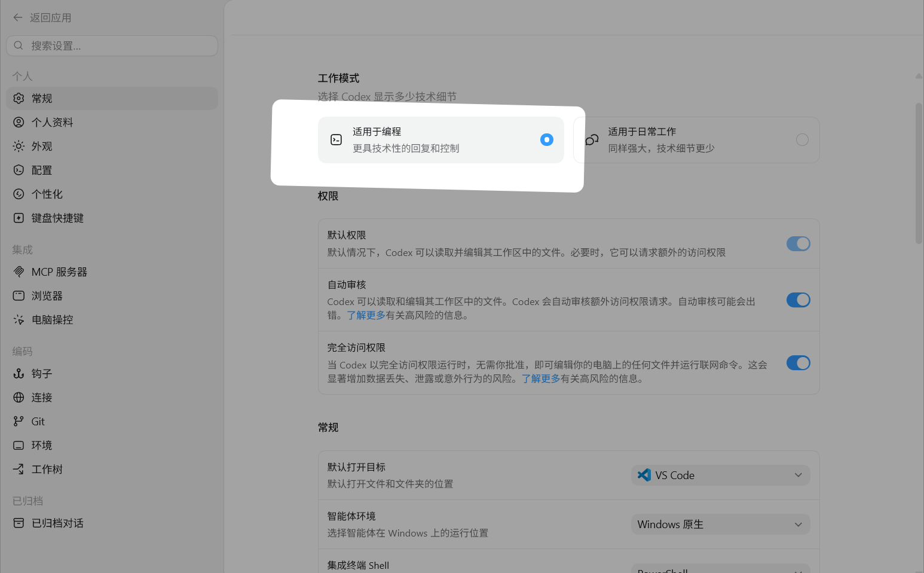The height and width of the screenshot is (573, 924).
Task: Click the back arrow icon beside 返回应用
Action: tap(18, 18)
